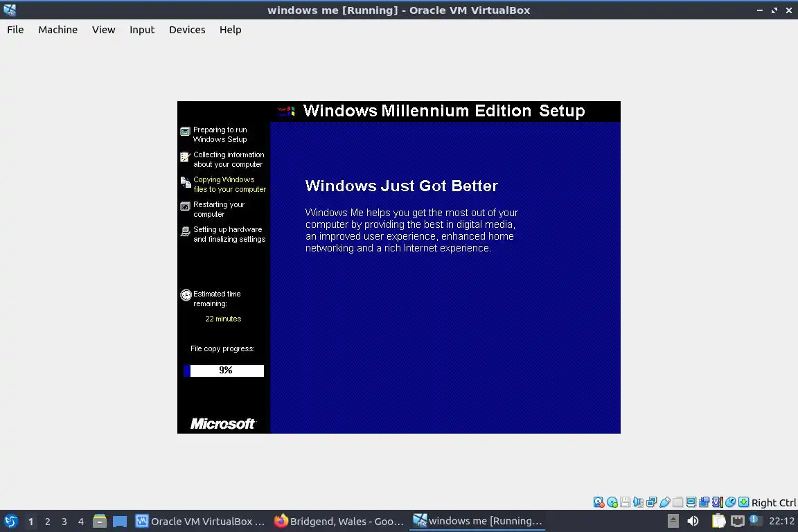This screenshot has height=532, width=798.
Task: Click Setting up hardware and finalizing settings
Action: tap(229, 234)
